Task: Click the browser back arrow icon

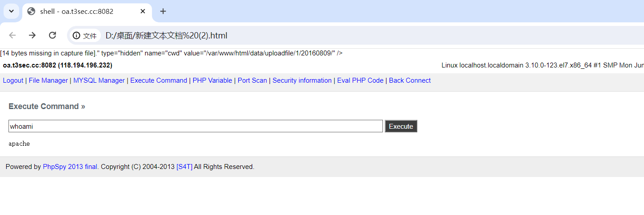Action: [12, 35]
